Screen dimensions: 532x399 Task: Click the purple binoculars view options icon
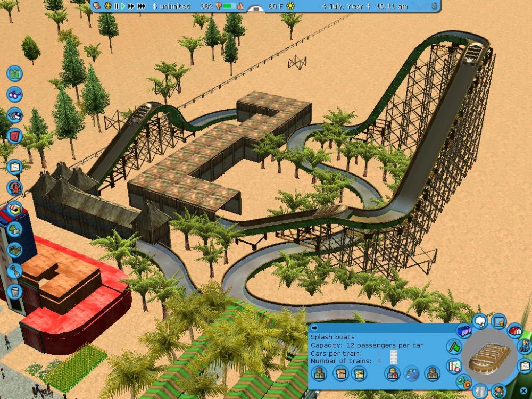[14, 94]
